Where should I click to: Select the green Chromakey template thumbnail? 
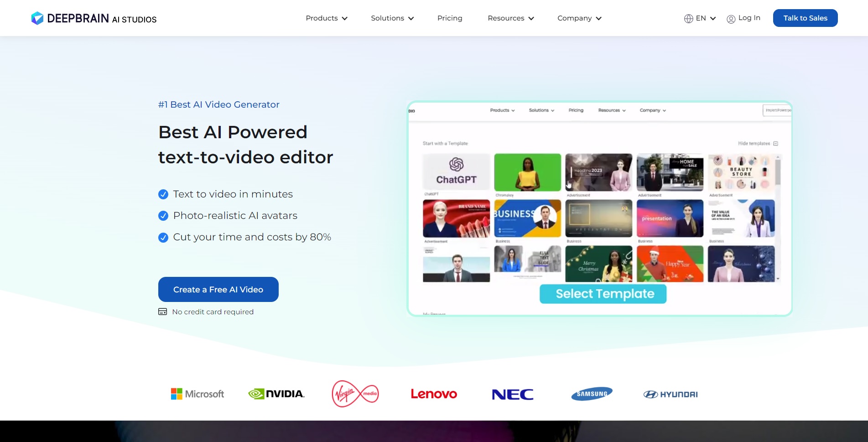pos(527,172)
